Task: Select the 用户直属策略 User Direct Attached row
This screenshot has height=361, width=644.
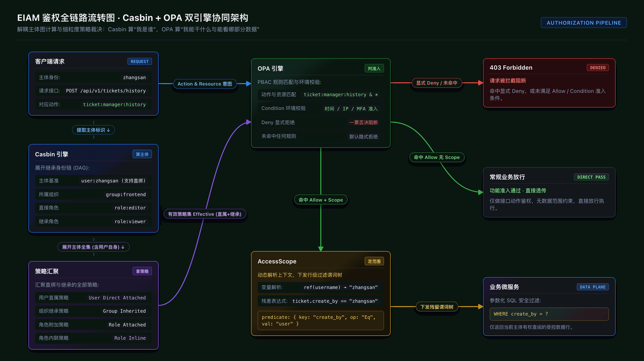Action: pyautogui.click(x=93, y=298)
